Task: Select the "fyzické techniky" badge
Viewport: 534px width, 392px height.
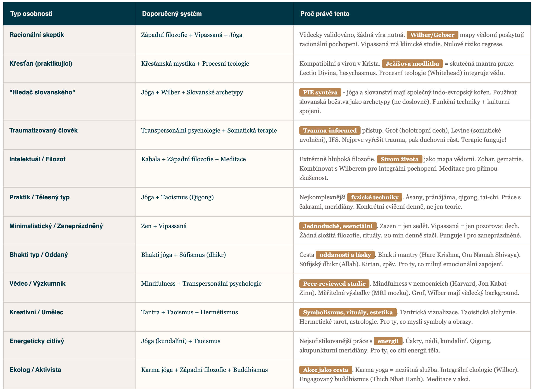Action: pos(374,197)
